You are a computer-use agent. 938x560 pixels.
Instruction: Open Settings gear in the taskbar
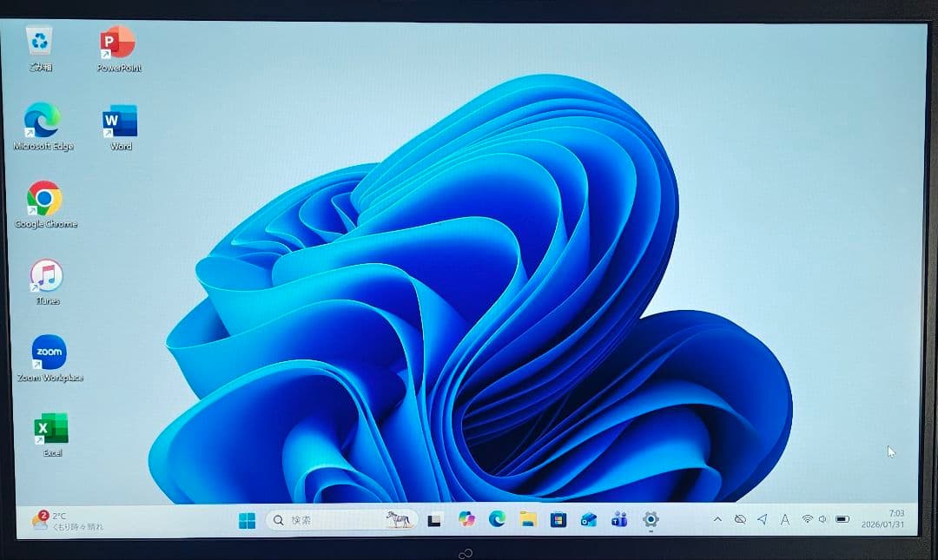(651, 519)
